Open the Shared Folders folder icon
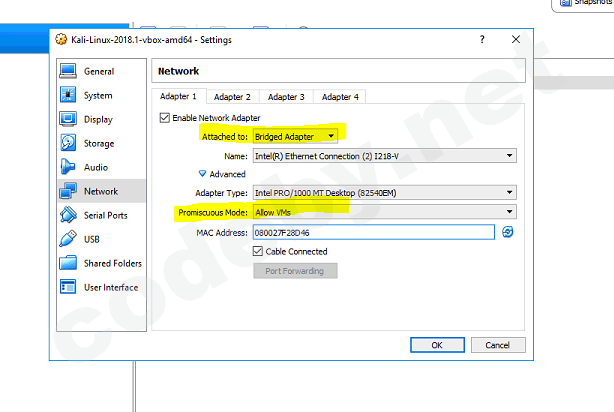Screen dimensions: 614x412 click(x=68, y=263)
